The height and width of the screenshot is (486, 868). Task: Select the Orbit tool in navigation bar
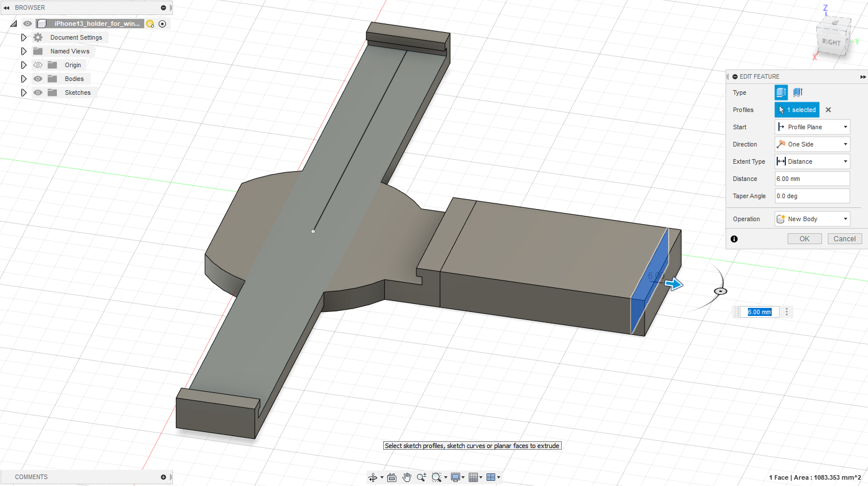(372, 477)
